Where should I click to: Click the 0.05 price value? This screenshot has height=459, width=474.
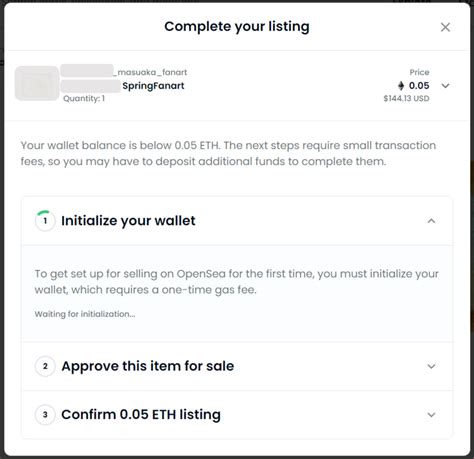pos(419,86)
